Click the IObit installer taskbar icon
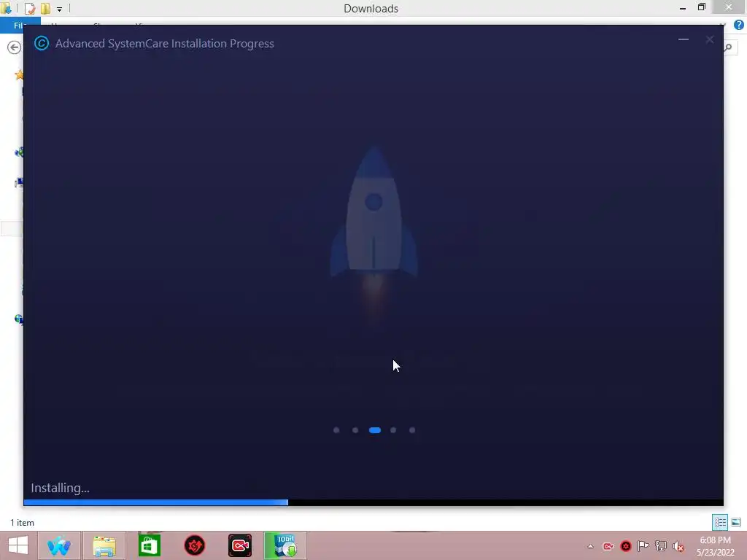 tap(285, 545)
